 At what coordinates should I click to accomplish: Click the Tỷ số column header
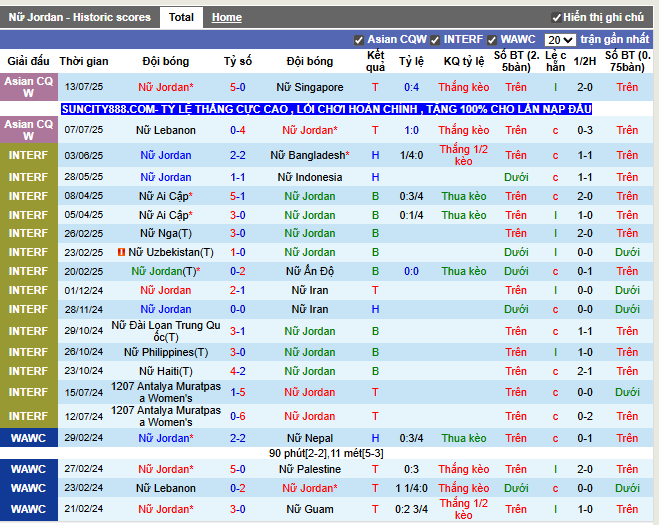pyautogui.click(x=237, y=61)
